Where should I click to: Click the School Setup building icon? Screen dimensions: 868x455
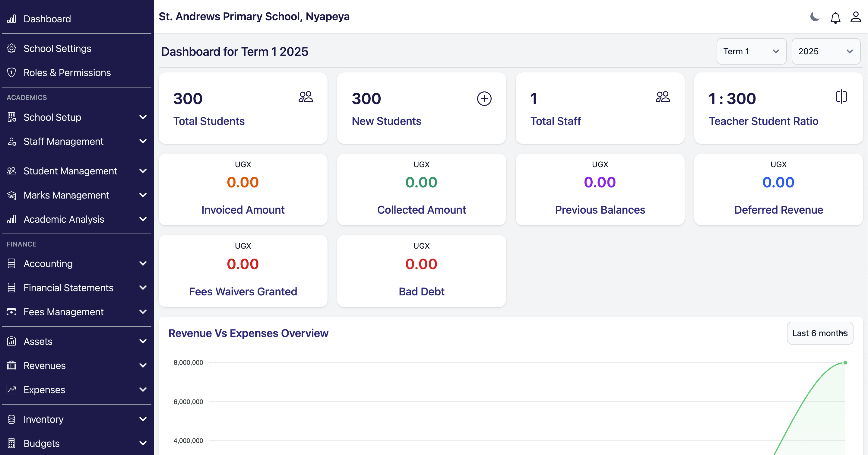[11, 117]
